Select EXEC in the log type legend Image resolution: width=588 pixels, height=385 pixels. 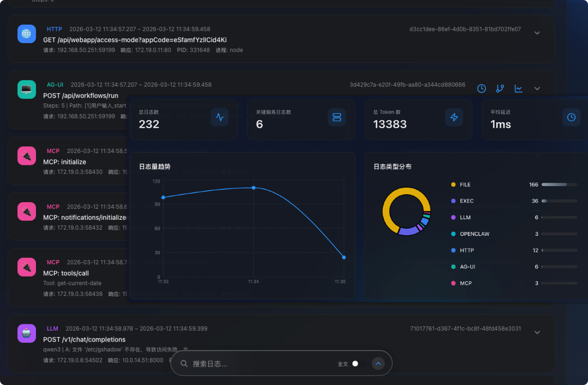pos(466,201)
